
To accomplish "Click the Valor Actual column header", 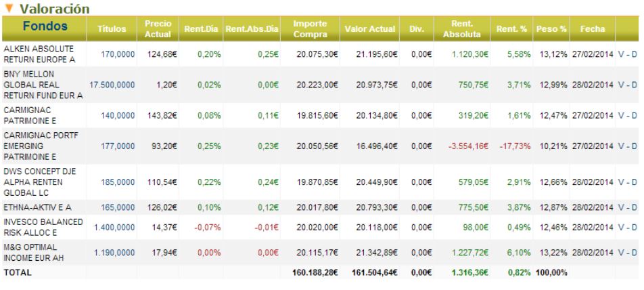I will pyautogui.click(x=369, y=28).
